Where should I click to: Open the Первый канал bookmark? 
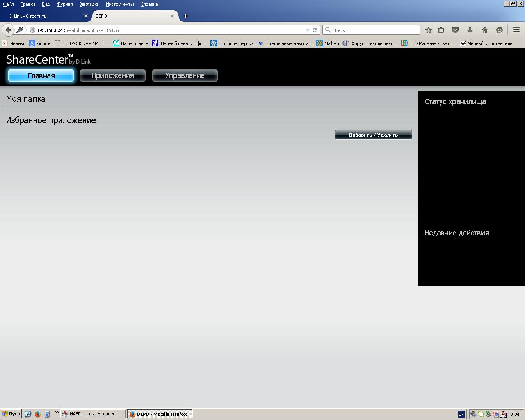pyautogui.click(x=179, y=43)
